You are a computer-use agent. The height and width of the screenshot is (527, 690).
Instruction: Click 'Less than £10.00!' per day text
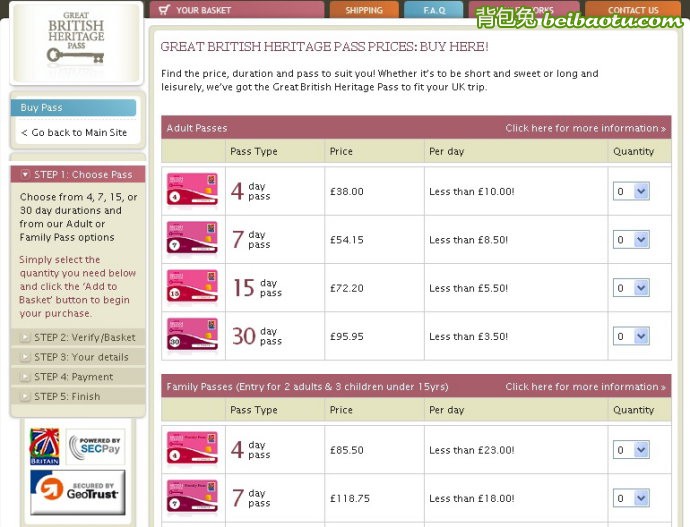click(x=472, y=192)
